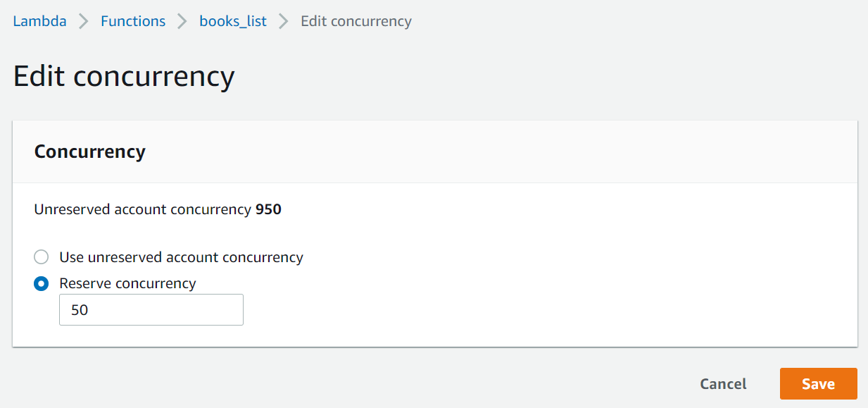
Task: Click the Unreserved account concurrency text
Action: tap(142, 209)
